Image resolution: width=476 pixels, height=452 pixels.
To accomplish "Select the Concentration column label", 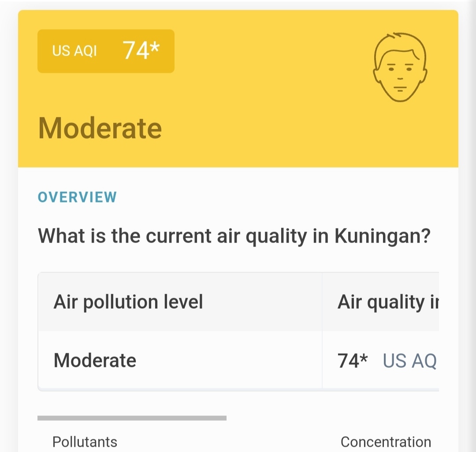I will point(386,442).
